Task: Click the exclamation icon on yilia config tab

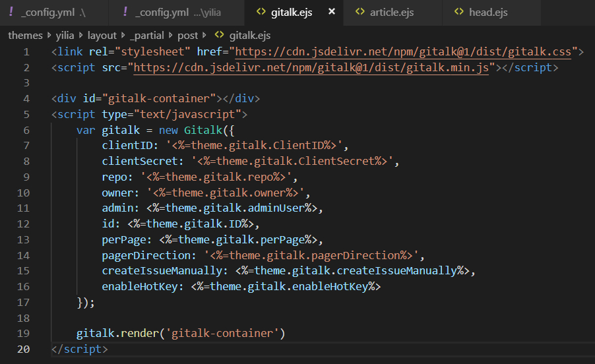Action: (125, 12)
